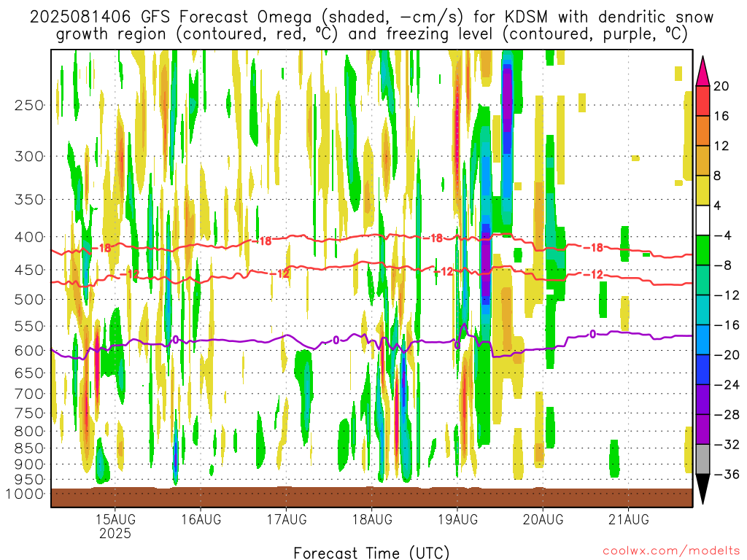Click the colorbar value label -36
Screen dimensions: 747x560
pos(727,474)
